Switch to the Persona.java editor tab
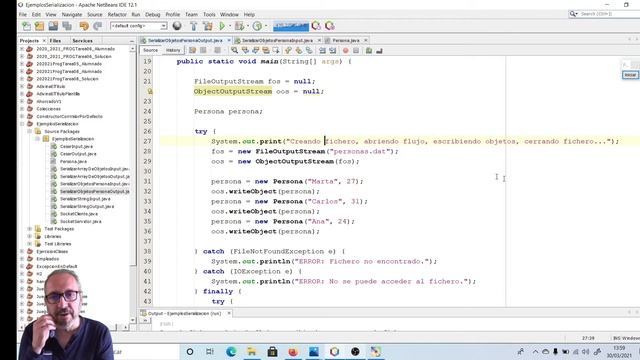Image resolution: width=640 pixels, height=360 pixels. coord(346,40)
